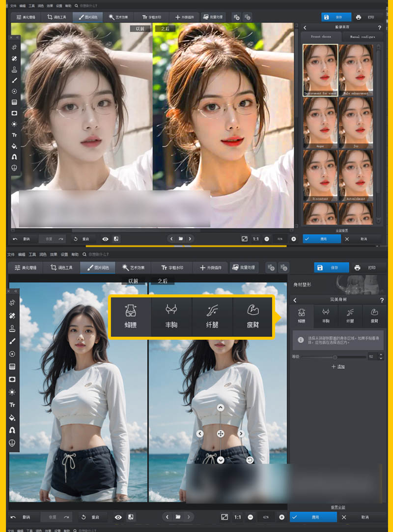Click the fit-to-screen icon in the portrait window

coord(244,239)
